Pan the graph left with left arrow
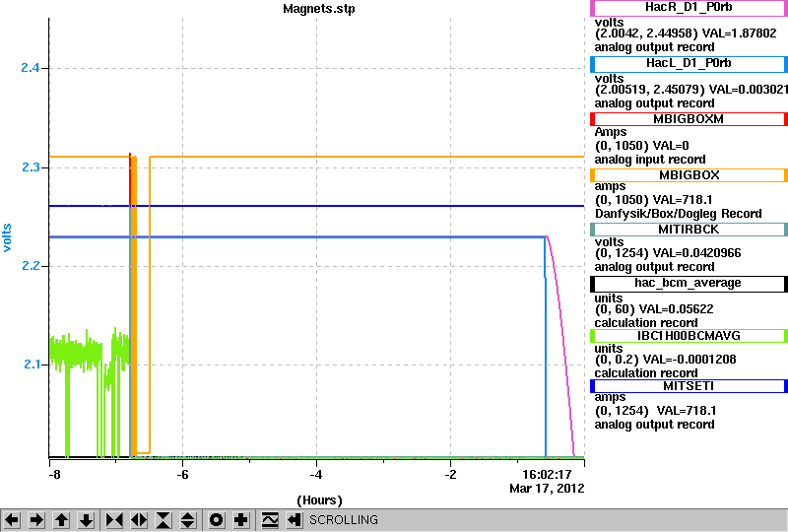The height and width of the screenshot is (532, 788). (x=12, y=520)
